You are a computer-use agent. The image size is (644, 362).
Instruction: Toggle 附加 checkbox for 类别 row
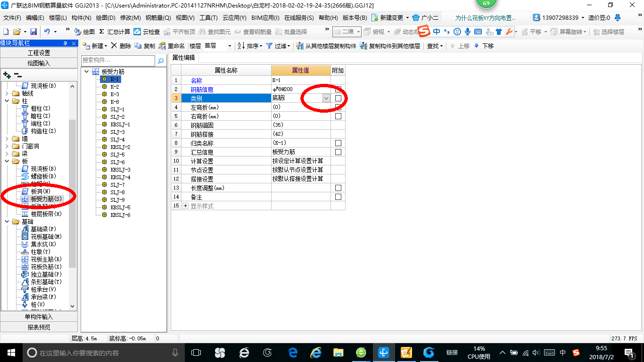(338, 98)
